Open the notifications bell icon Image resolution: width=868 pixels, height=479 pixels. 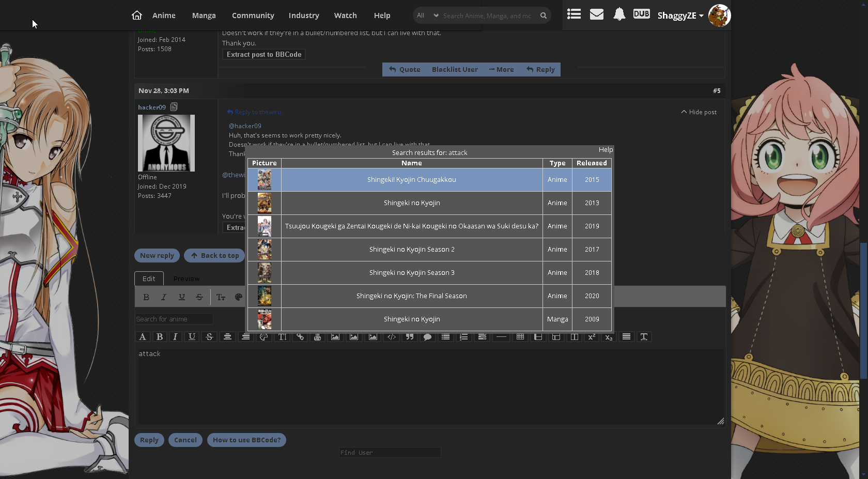[619, 14]
